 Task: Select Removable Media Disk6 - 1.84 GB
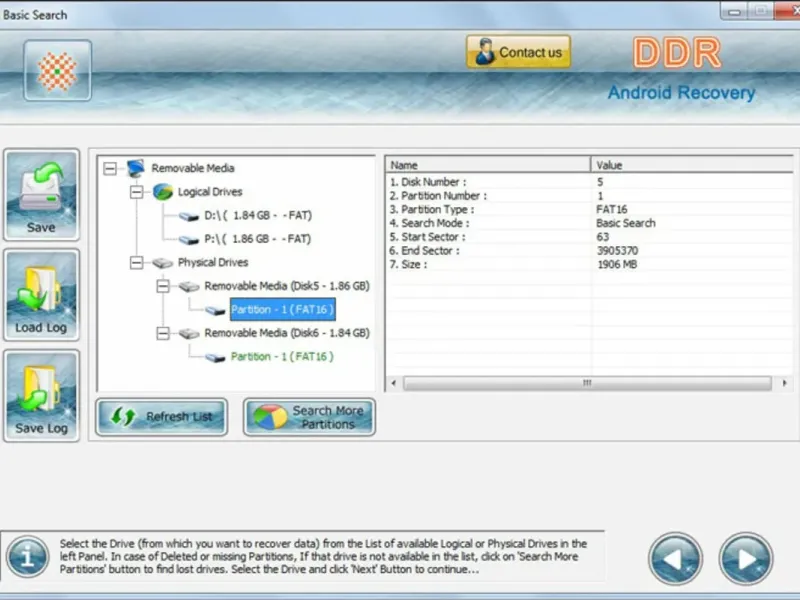click(287, 333)
